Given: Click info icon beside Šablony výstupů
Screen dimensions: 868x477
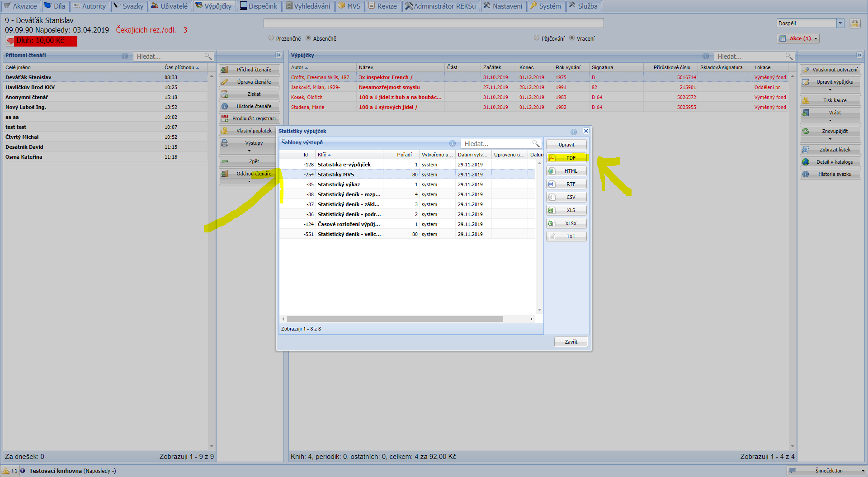Looking at the screenshot, I should click(x=453, y=143).
